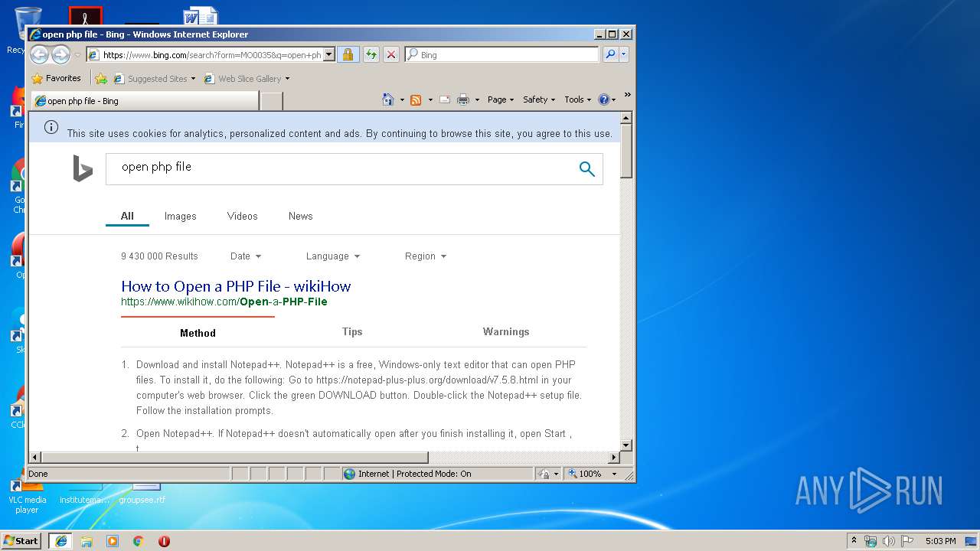Image resolution: width=980 pixels, height=551 pixels.
Task: Open the media player taskbar icon
Action: [x=113, y=541]
